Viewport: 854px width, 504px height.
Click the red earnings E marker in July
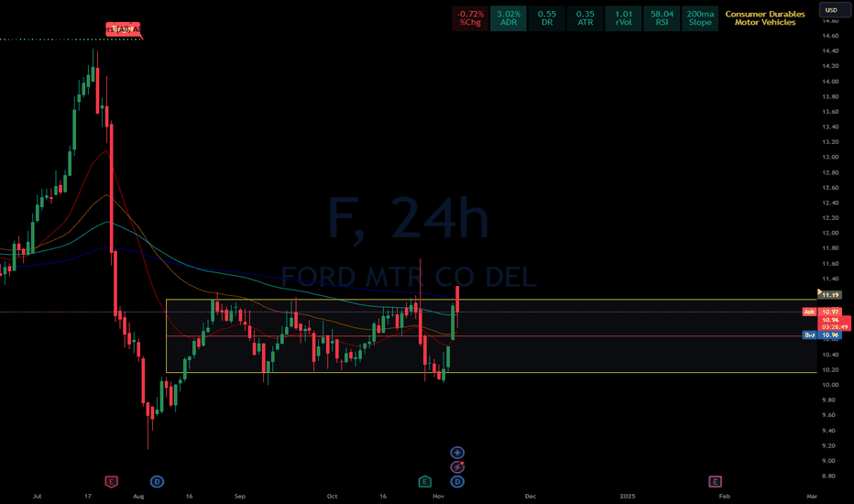111,482
